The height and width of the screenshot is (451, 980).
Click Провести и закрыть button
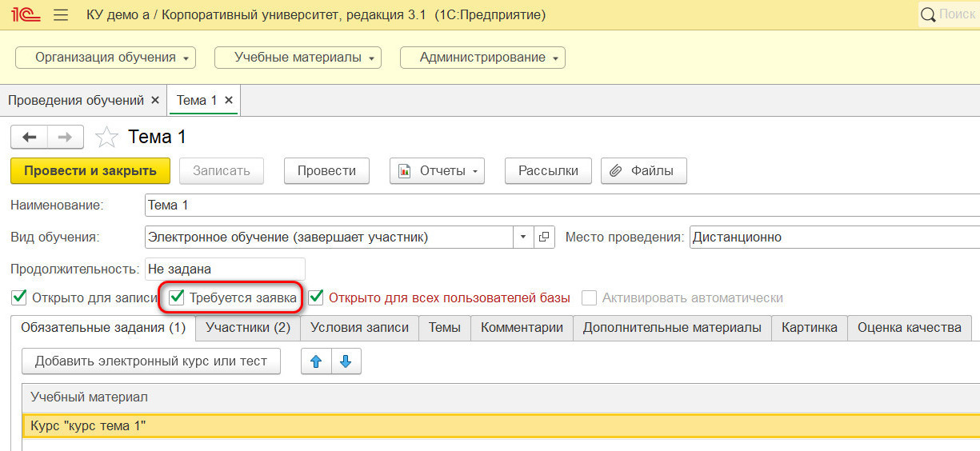90,170
